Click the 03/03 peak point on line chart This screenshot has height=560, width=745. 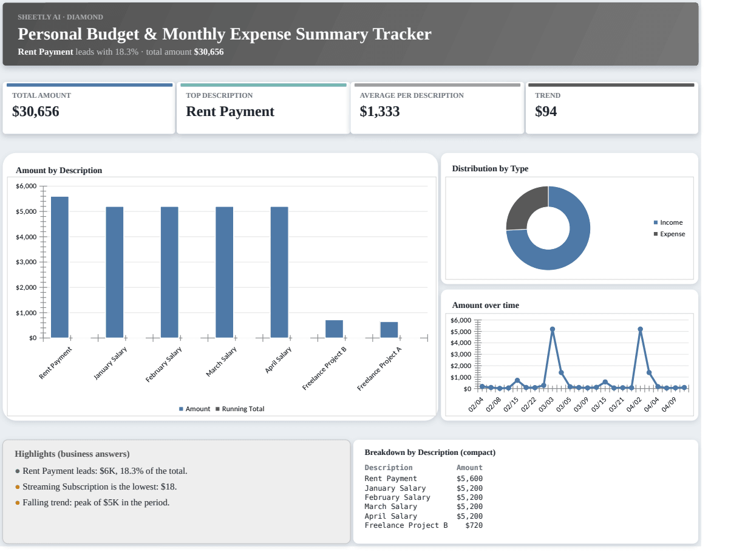[x=552, y=329]
